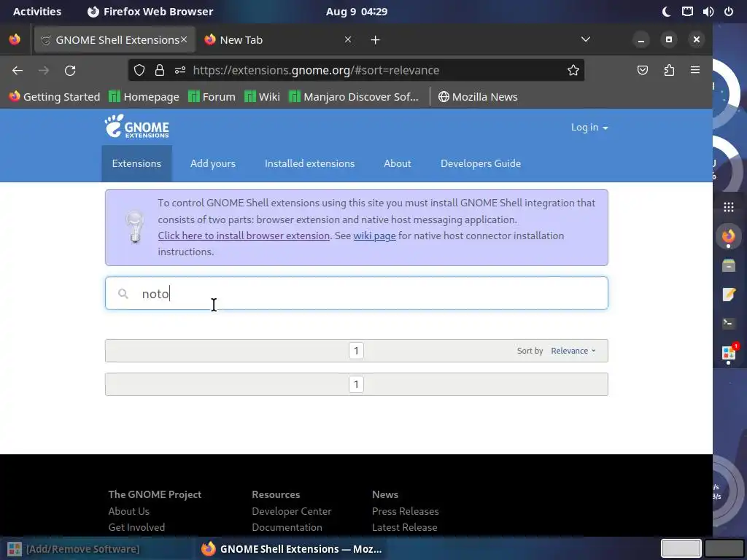Select GNOME Shell Extensions window in taskbar
This screenshot has width=747, height=560.
coord(292,549)
